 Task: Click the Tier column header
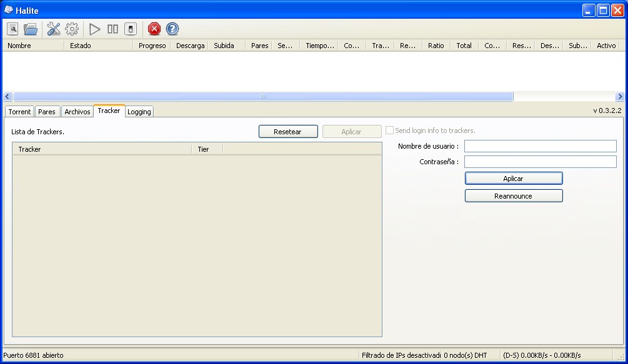[x=207, y=149]
